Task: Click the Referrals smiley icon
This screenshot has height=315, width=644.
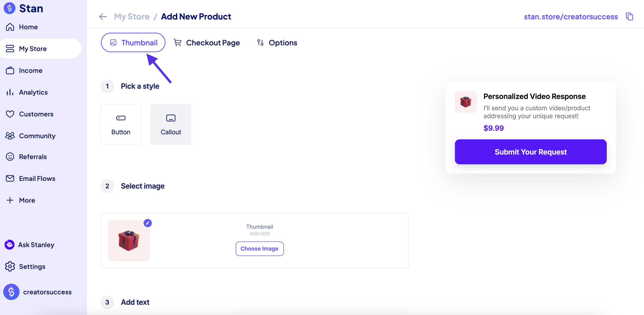Action: coord(10,157)
